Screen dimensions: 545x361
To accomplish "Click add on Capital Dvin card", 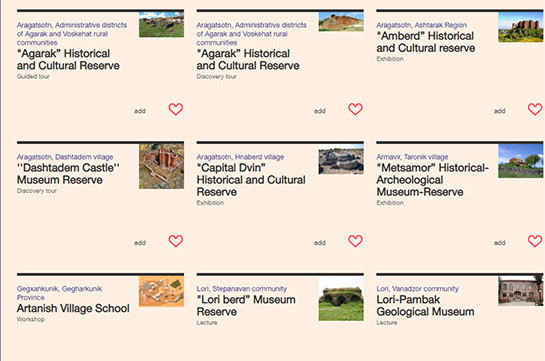I will click(x=320, y=243).
